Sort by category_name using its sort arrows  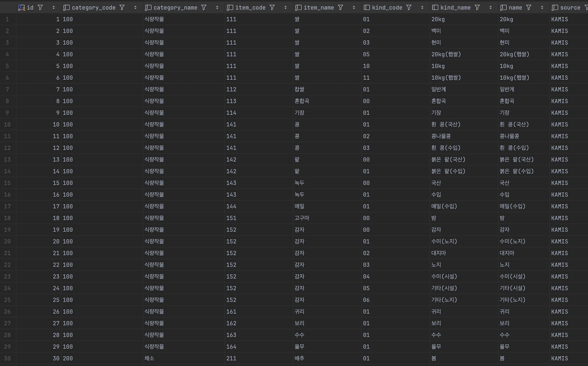pyautogui.click(x=217, y=8)
